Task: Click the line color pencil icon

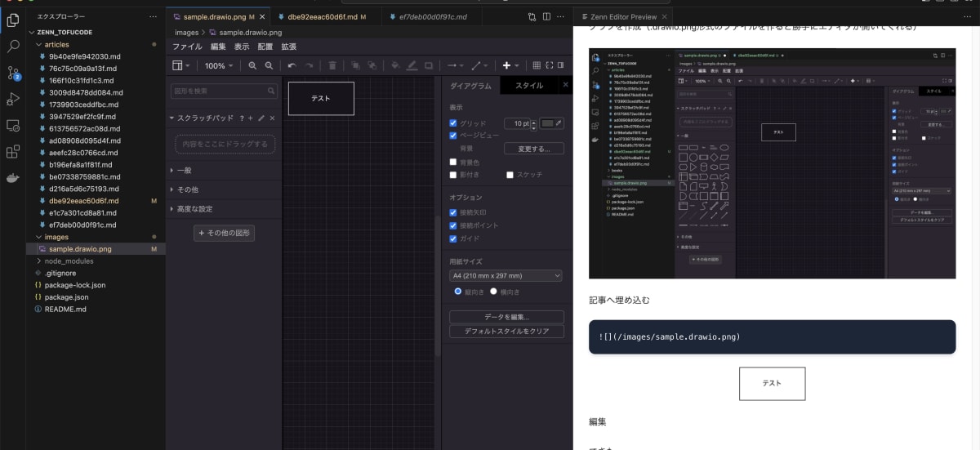Action: pos(412,65)
